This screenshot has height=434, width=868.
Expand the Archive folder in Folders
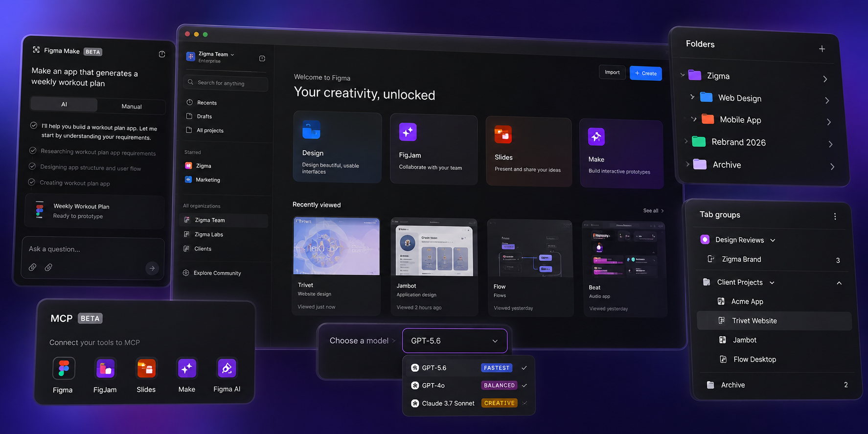pos(687,164)
